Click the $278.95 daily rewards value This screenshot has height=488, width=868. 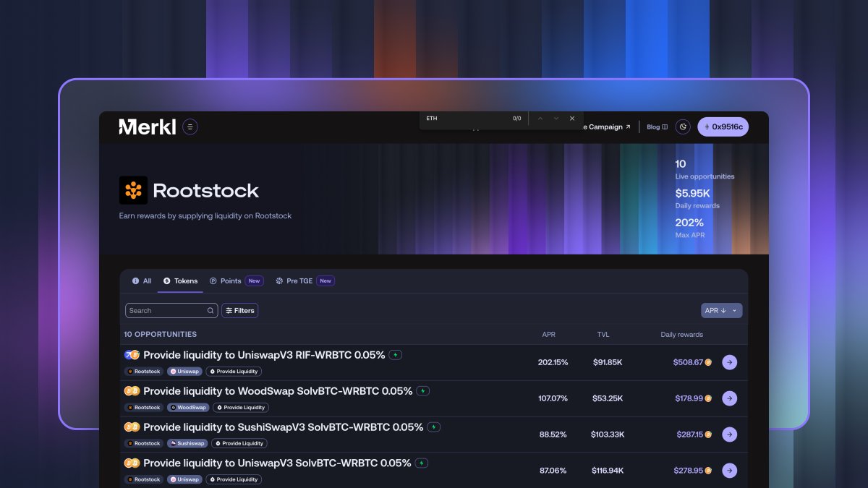[x=689, y=471]
